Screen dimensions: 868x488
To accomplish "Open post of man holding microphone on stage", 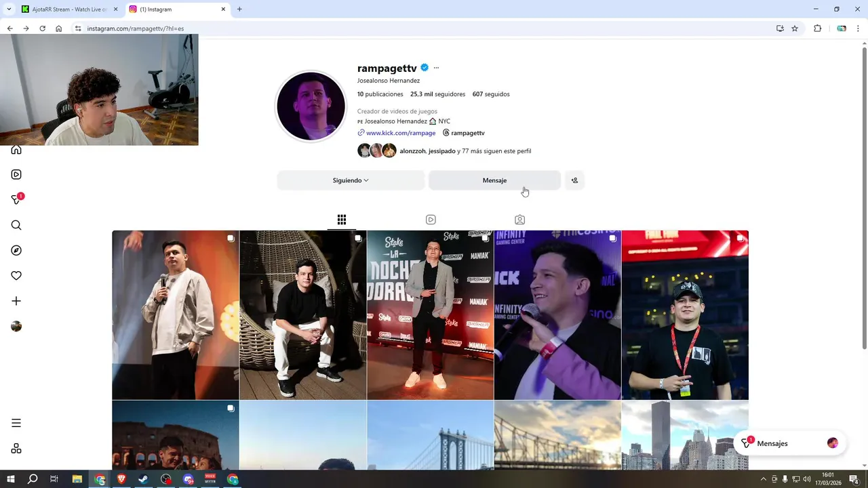I will coord(175,315).
